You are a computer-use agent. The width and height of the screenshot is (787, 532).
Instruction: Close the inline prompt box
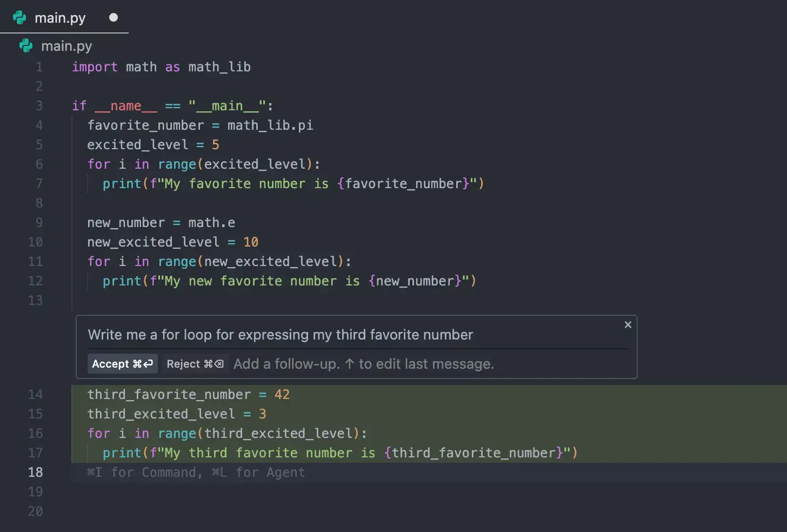click(x=628, y=325)
